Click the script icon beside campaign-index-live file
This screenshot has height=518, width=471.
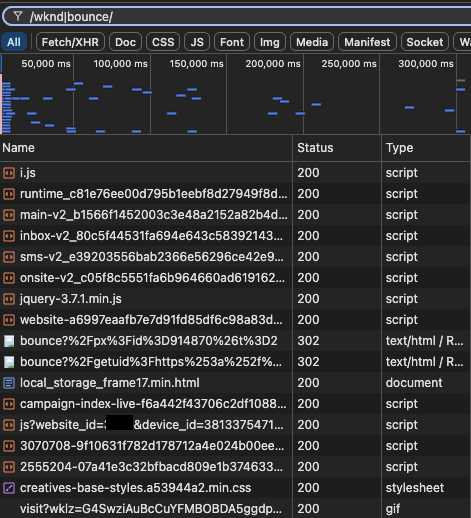tap(9, 404)
